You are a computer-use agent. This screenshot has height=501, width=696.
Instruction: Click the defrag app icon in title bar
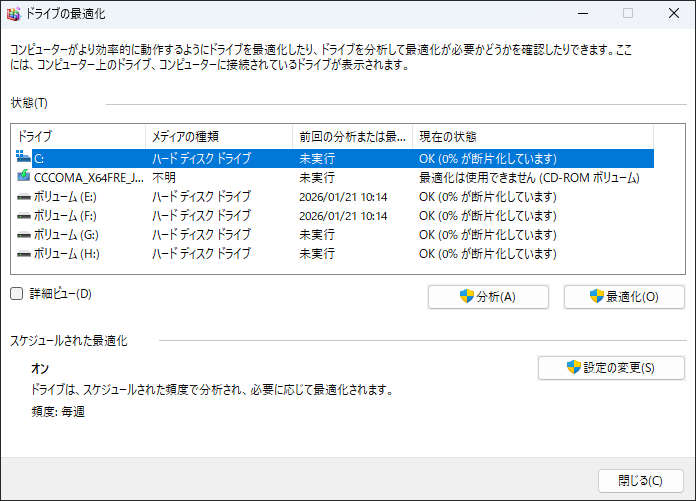13,14
